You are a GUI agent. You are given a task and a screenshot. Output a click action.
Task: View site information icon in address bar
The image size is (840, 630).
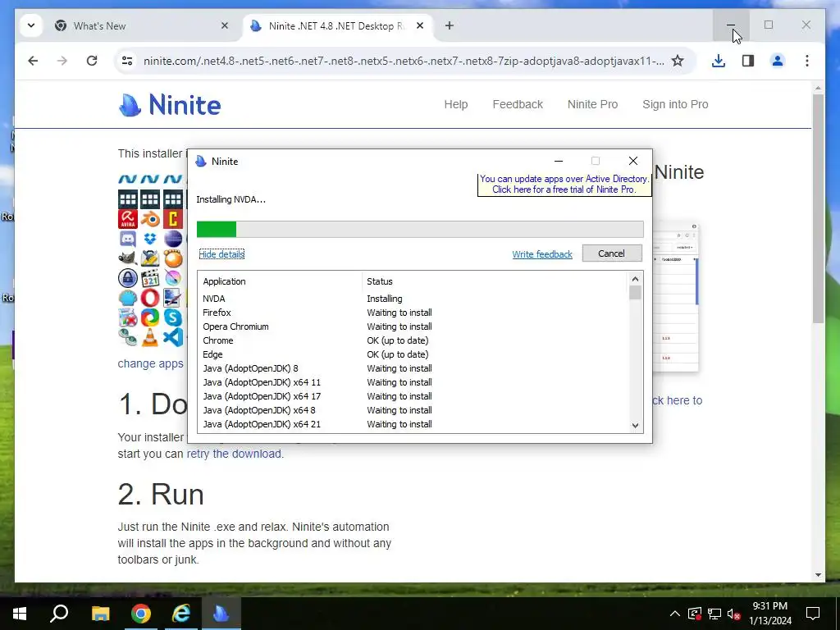(127, 61)
